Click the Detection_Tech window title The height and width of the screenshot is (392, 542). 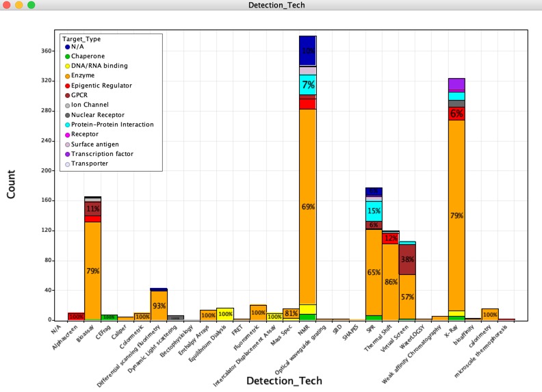point(276,5)
